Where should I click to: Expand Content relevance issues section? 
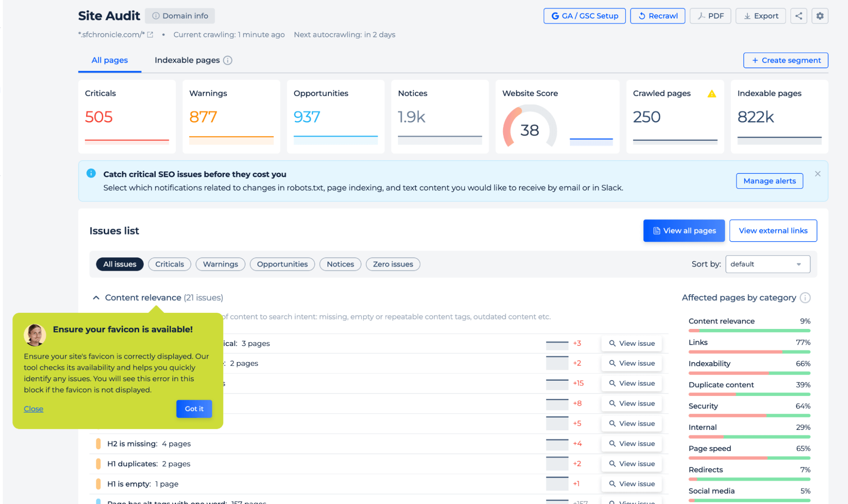tap(95, 298)
